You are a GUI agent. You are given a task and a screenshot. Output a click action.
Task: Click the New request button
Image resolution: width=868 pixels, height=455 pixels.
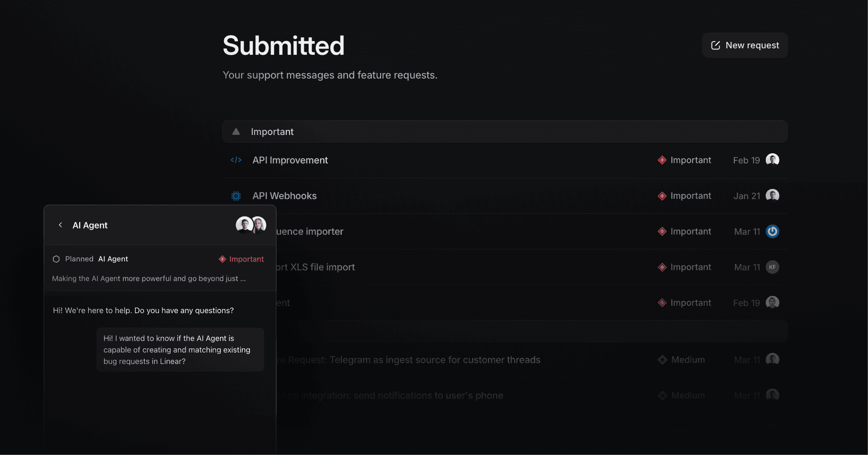(745, 45)
